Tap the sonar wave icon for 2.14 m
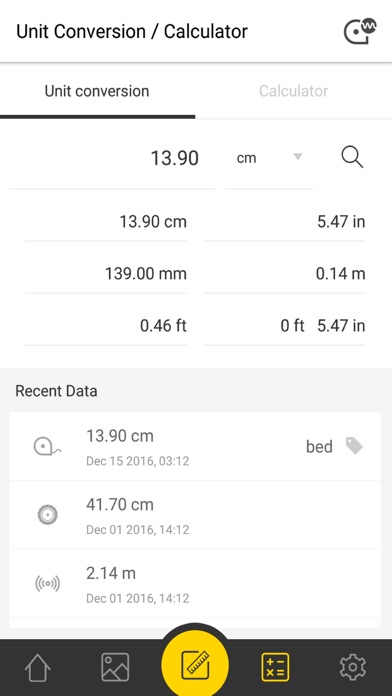The height and width of the screenshot is (696, 392). [x=48, y=583]
